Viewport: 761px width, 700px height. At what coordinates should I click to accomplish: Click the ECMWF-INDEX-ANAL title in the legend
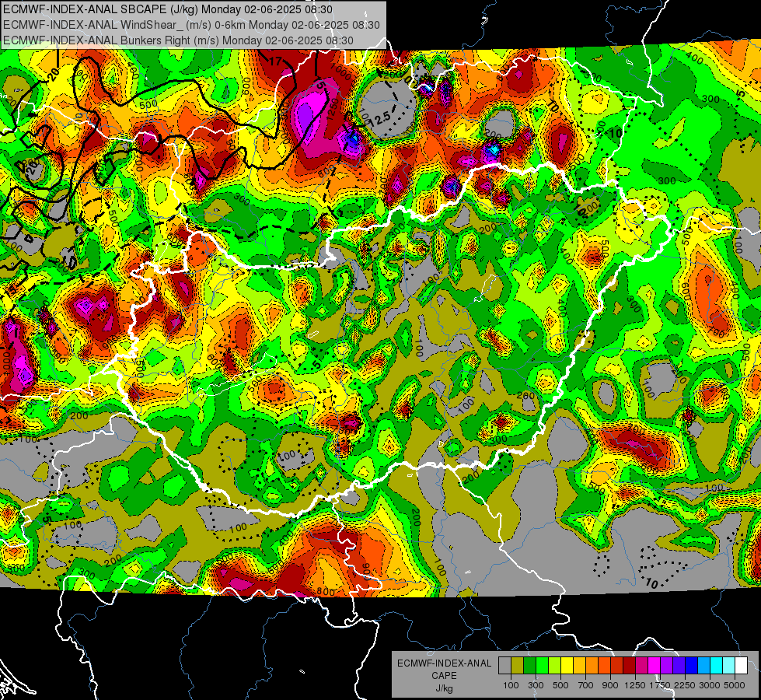coord(444,663)
